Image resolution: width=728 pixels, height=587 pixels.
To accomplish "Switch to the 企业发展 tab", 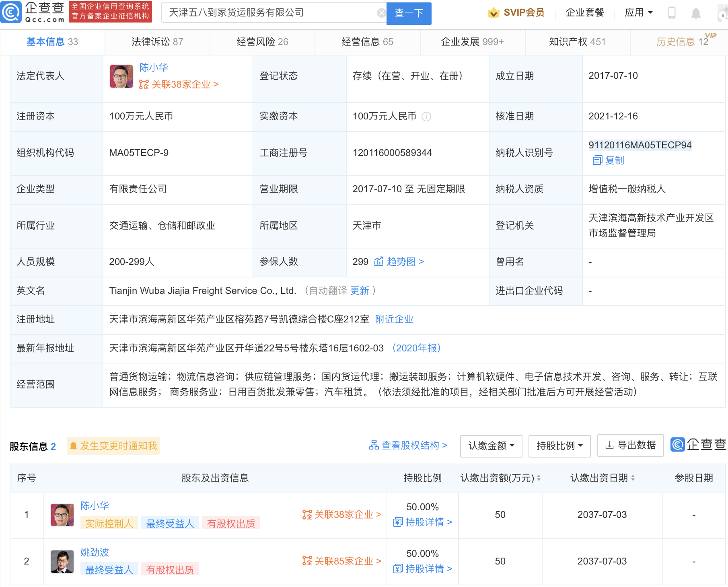I will [x=472, y=42].
